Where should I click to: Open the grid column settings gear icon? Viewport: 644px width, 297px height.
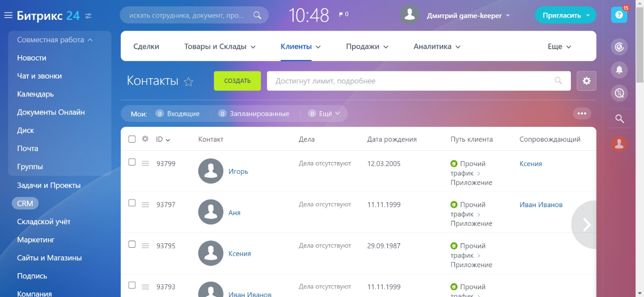coord(145,139)
